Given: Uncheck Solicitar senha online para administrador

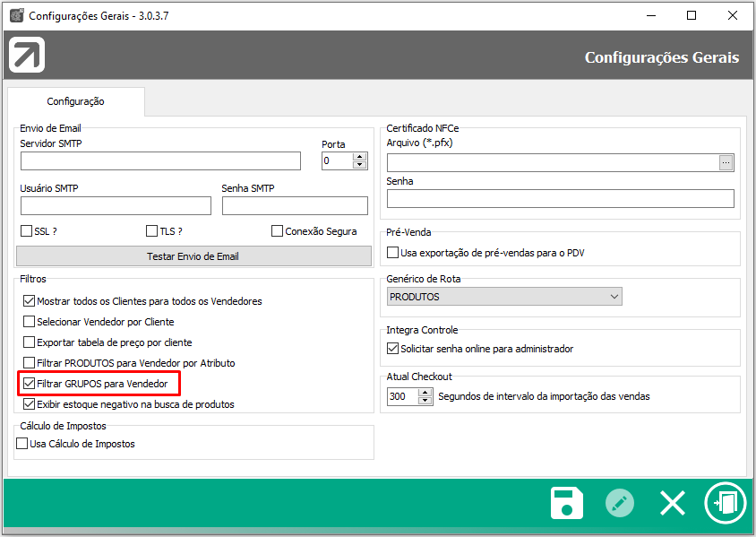Looking at the screenshot, I should pyautogui.click(x=393, y=349).
